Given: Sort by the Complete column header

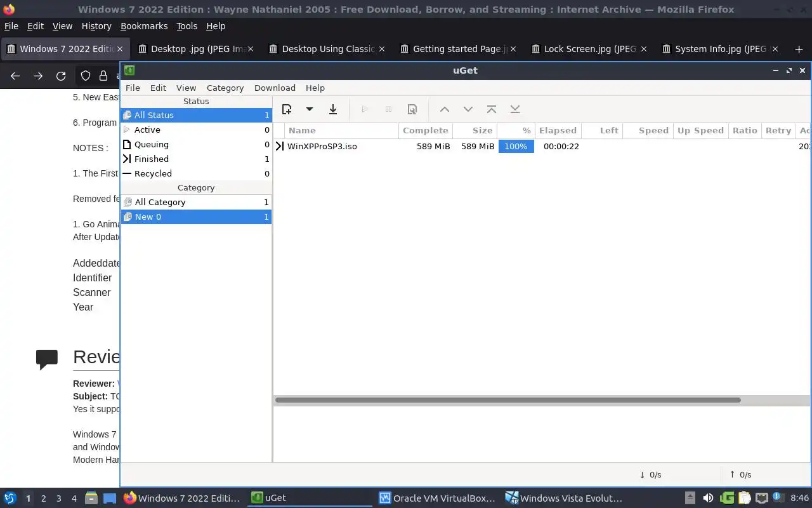Looking at the screenshot, I should click(425, 130).
